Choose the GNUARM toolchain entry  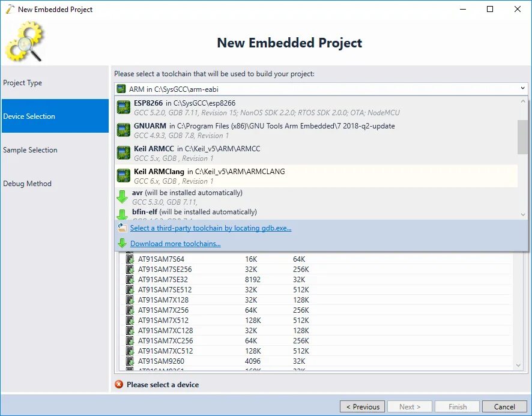[316, 130]
